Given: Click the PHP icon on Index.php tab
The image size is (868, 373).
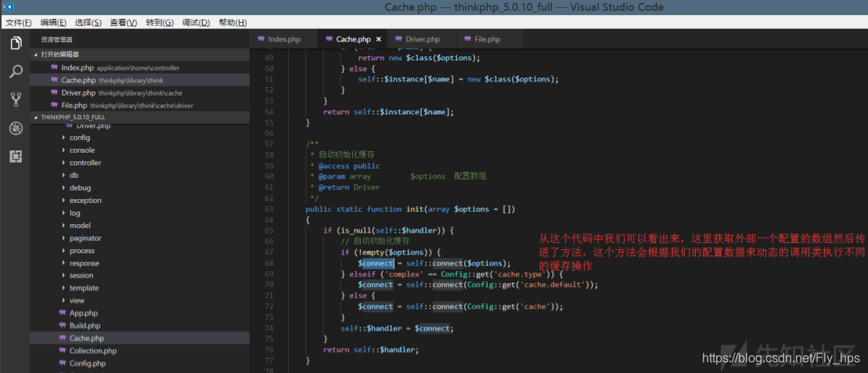Looking at the screenshot, I should pyautogui.click(x=261, y=39).
